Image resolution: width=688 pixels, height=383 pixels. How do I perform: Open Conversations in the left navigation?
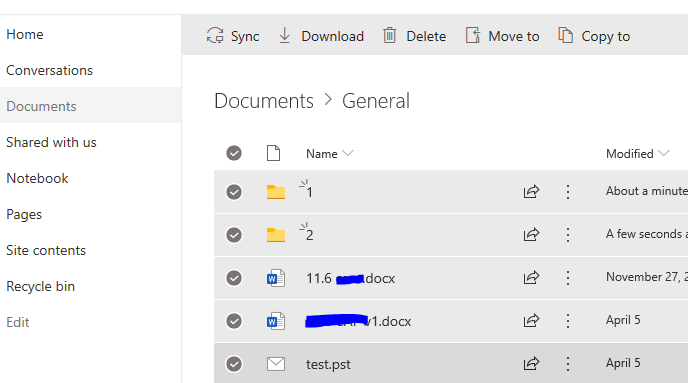tap(50, 70)
